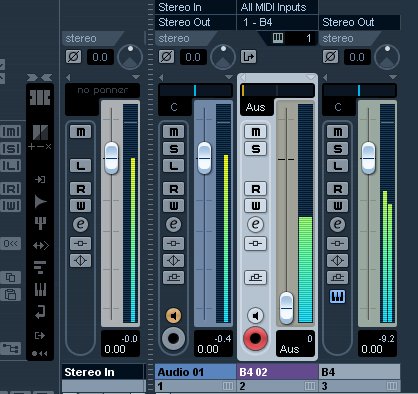Enable write automation on B4 02 channel
The image size is (418, 394).
pyautogui.click(x=255, y=206)
